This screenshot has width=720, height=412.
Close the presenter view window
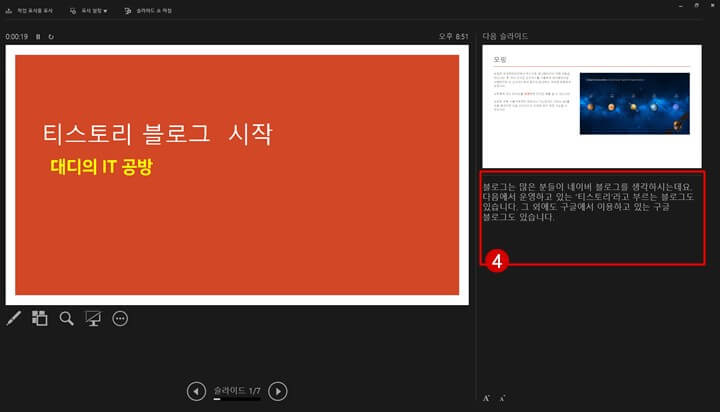pos(713,6)
